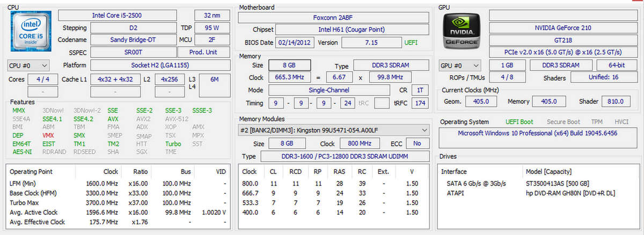Select the ST3500413AS [500 GB] drive row
The image size is (644, 235).
coord(538,183)
